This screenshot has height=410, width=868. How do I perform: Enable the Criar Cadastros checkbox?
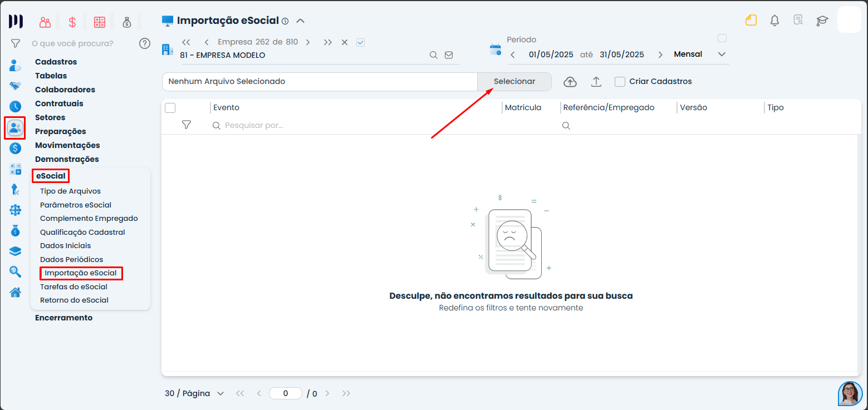(620, 82)
